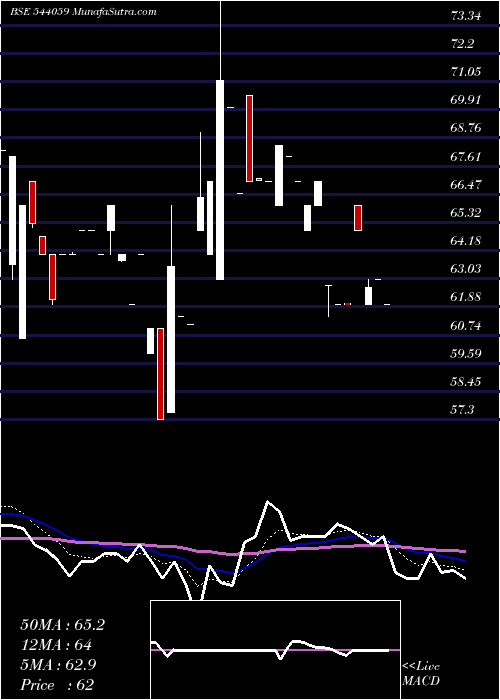Click the BSE 544059 MunafaSutra.com title
Screen dimensions: 500x700
tap(83, 12)
